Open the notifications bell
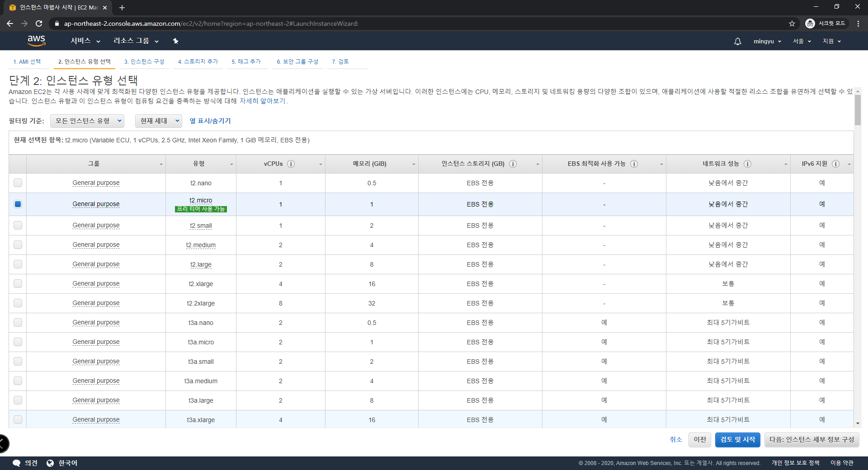 coord(737,41)
